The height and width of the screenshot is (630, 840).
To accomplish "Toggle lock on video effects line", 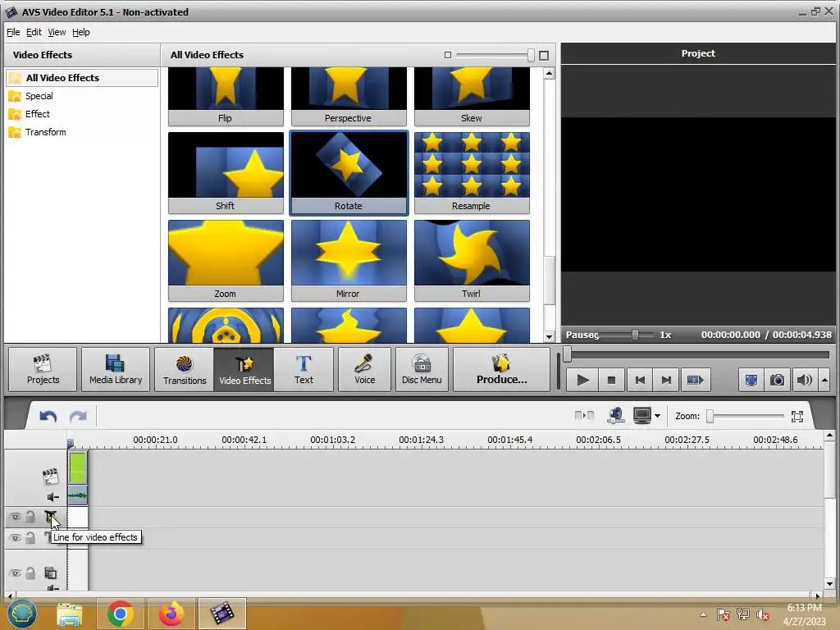I will pos(30,517).
